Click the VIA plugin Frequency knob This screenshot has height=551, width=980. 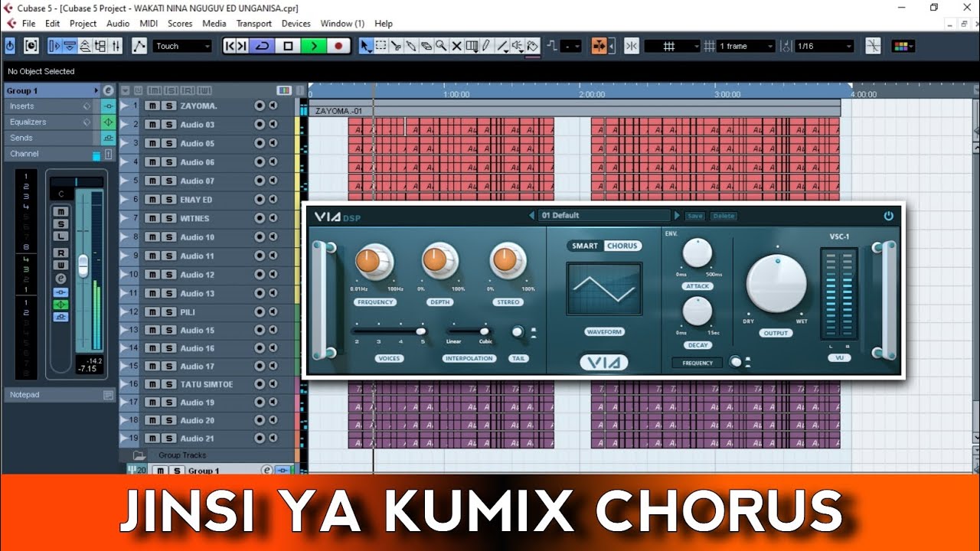(373, 262)
